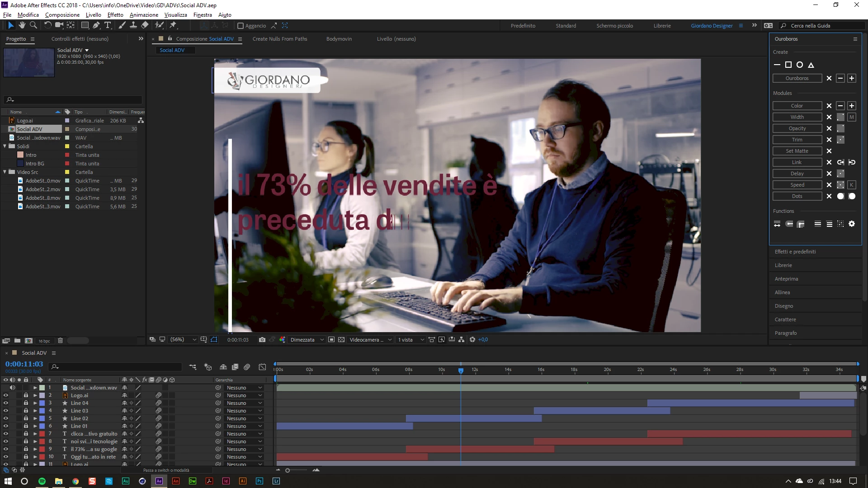Click the snapshot camera icon in viewer

[x=262, y=340]
